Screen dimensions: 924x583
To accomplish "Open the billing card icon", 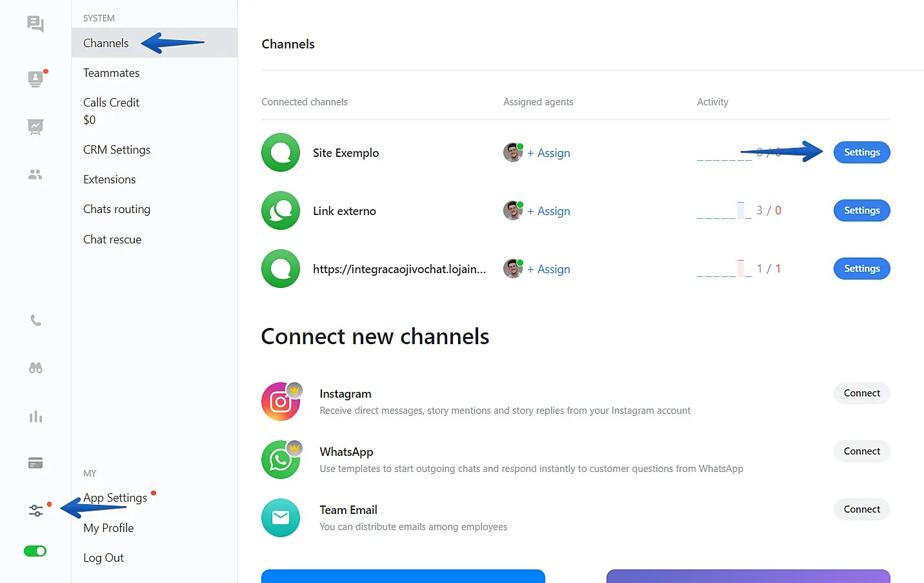I will (35, 463).
